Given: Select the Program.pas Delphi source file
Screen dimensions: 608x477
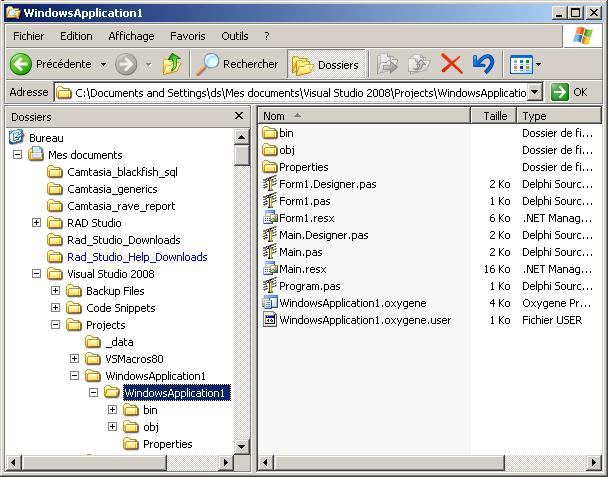Looking at the screenshot, I should click(x=309, y=286).
